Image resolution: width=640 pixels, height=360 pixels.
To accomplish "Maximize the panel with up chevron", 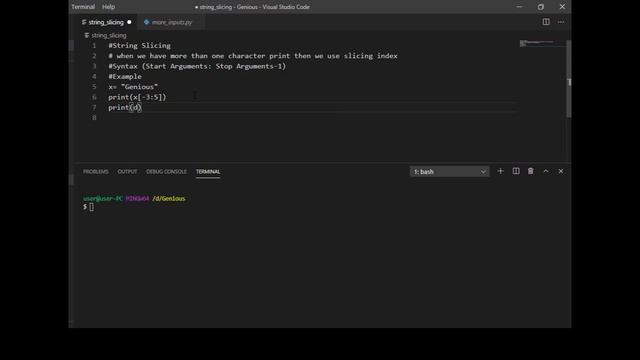I will click(x=546, y=171).
